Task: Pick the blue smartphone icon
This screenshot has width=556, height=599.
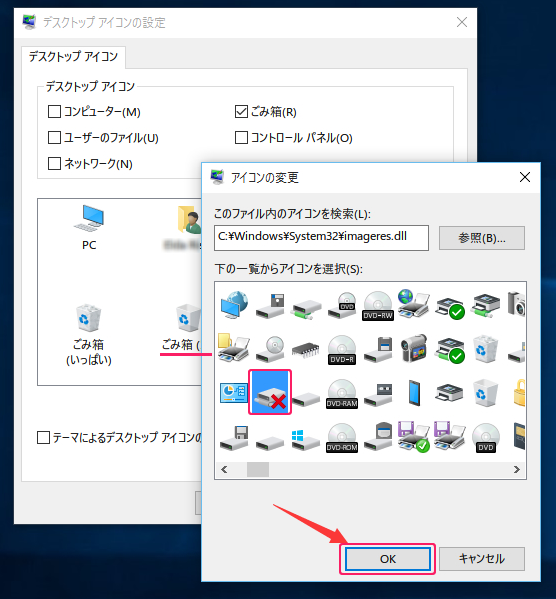Action: (414, 393)
